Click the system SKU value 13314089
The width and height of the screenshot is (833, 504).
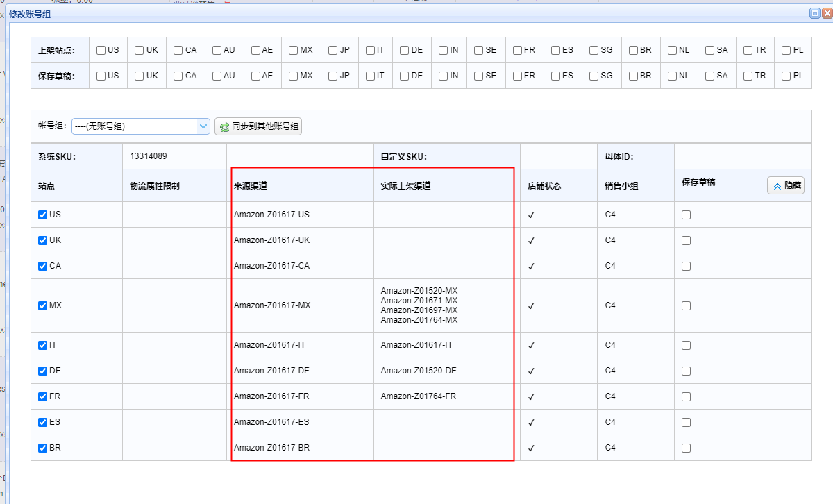pos(149,156)
